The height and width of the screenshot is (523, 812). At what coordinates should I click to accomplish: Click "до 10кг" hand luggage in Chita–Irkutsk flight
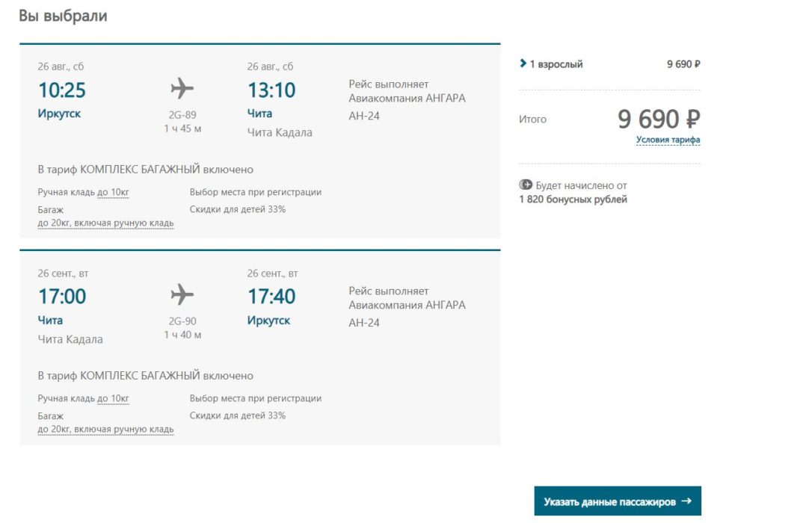[x=113, y=399]
